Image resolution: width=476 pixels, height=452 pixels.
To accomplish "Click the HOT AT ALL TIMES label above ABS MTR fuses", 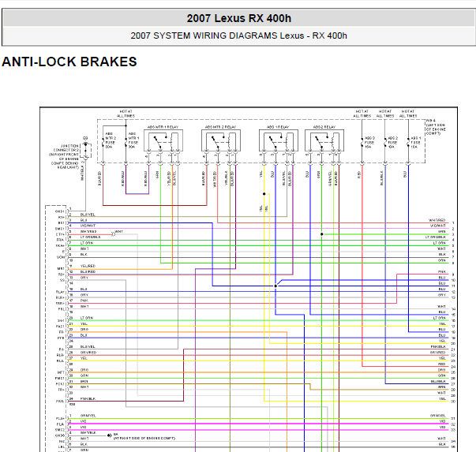I will [126, 114].
